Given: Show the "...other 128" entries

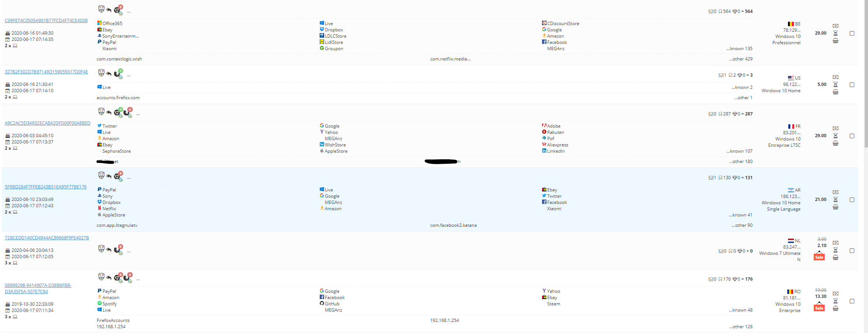Looking at the screenshot, I should 740,327.
